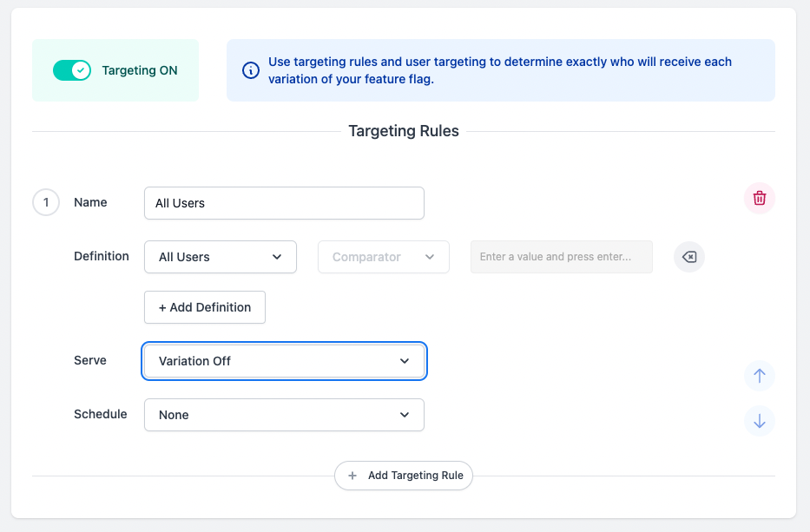Open the All Users definition dropdown

(221, 257)
